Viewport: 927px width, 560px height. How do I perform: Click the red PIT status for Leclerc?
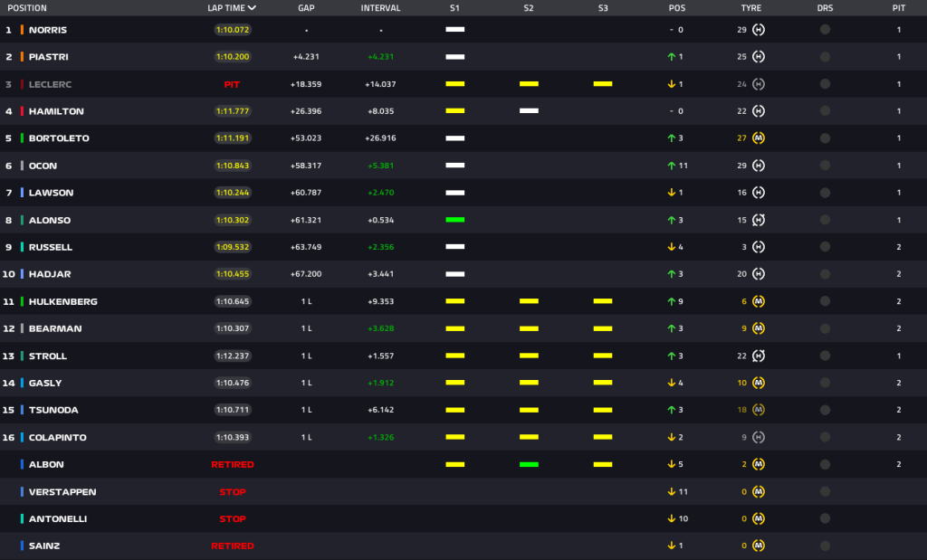[x=233, y=84]
